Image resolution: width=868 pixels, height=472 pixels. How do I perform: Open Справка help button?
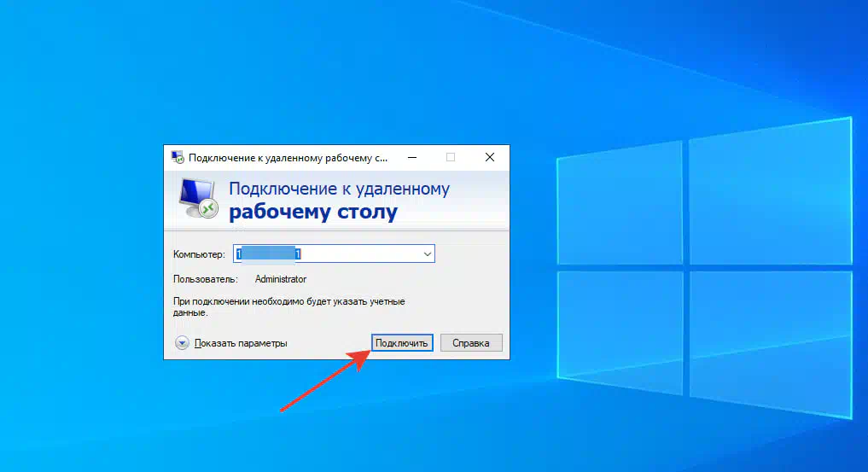pyautogui.click(x=471, y=343)
